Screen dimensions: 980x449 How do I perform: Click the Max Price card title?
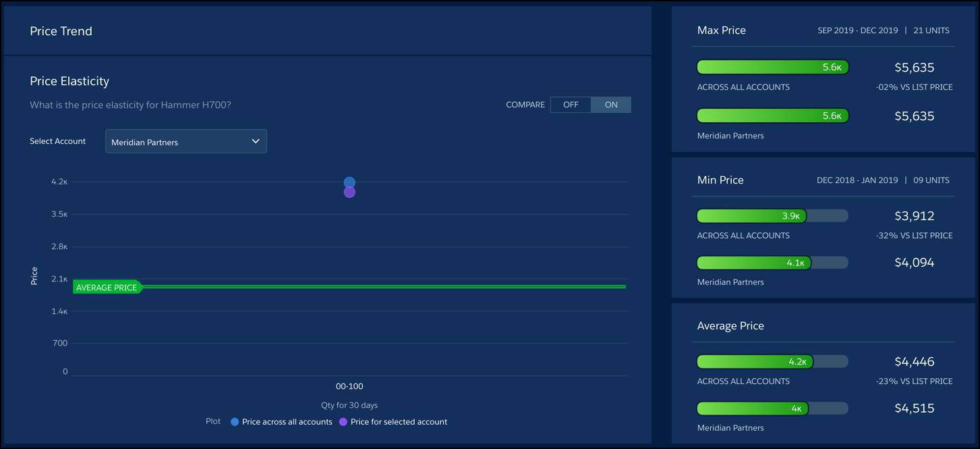point(722,30)
